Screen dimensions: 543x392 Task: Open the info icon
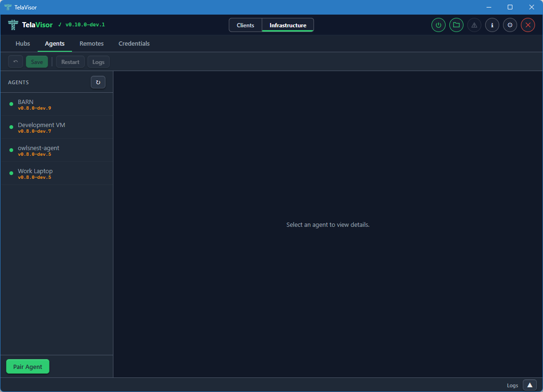pyautogui.click(x=492, y=25)
